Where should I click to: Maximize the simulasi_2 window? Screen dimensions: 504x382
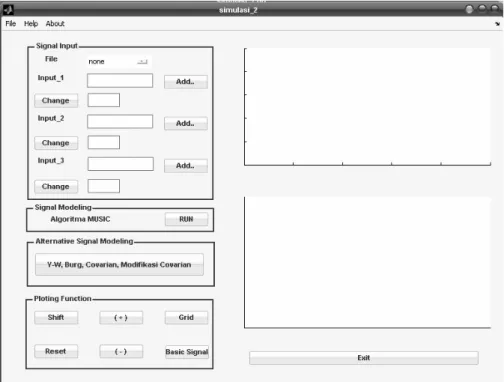point(482,9)
